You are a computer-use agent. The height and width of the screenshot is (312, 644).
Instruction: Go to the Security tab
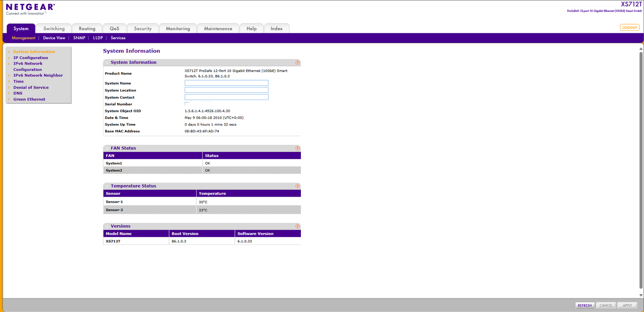click(x=143, y=28)
